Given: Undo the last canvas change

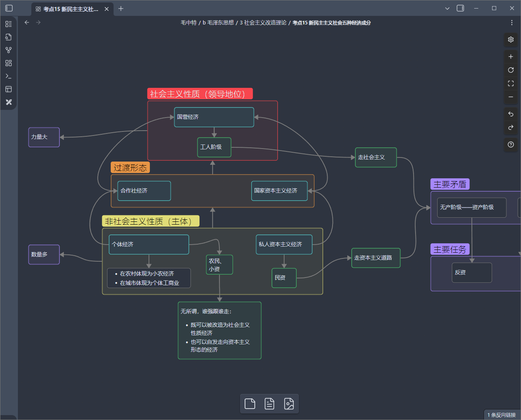Looking at the screenshot, I should [x=511, y=114].
